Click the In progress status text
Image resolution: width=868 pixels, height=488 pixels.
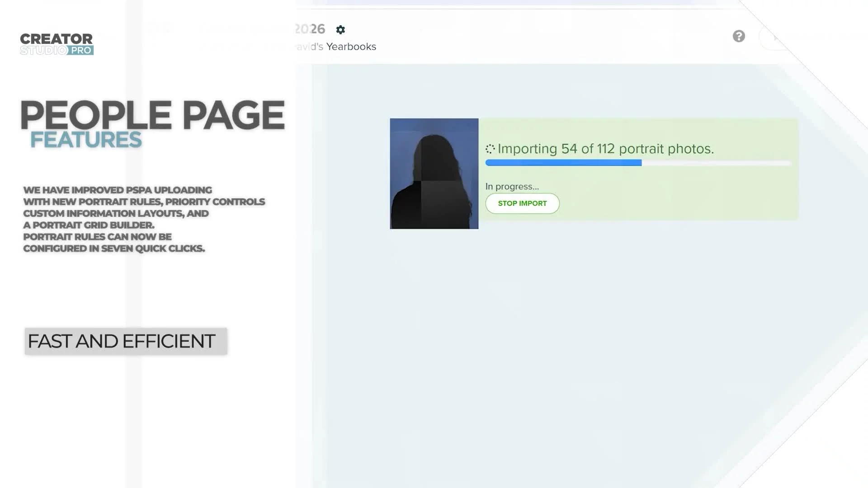[512, 186]
